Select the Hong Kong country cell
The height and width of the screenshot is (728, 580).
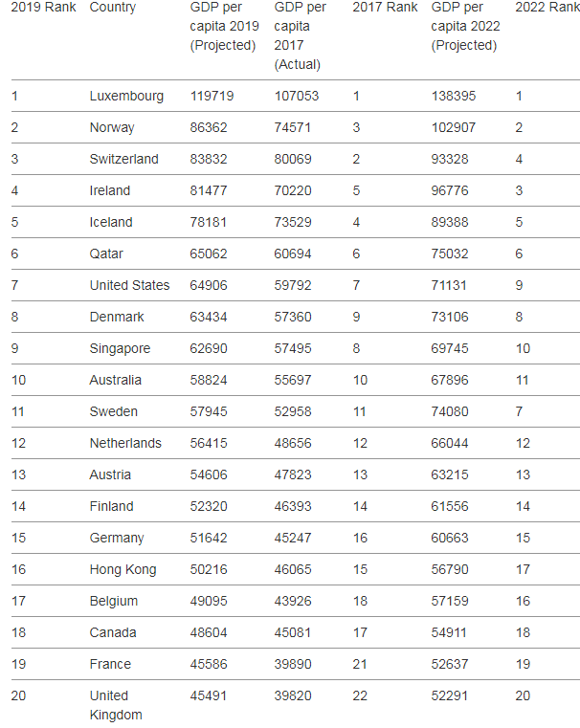tap(123, 570)
